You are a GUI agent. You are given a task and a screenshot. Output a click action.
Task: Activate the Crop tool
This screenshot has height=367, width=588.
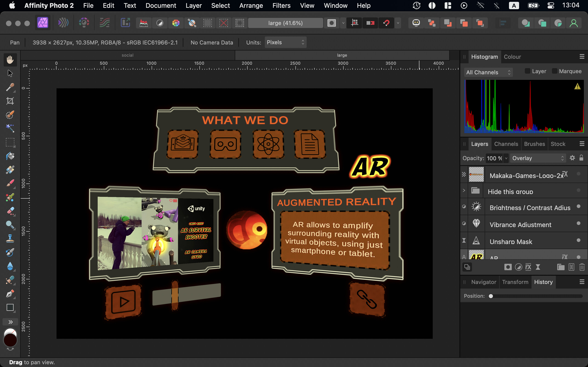[10, 101]
